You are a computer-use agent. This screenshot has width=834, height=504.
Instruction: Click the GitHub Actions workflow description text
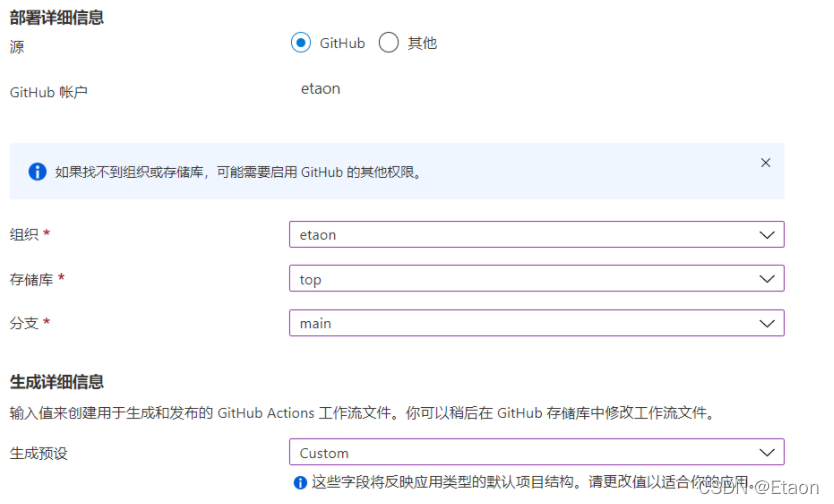coord(363,413)
